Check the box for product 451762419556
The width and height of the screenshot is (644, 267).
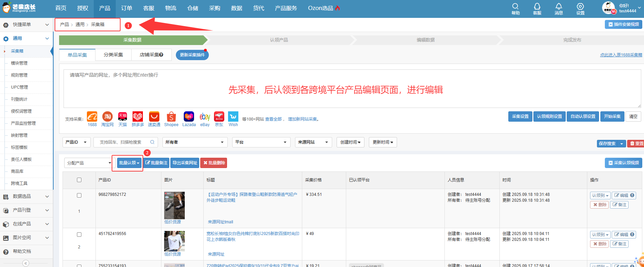(79, 234)
